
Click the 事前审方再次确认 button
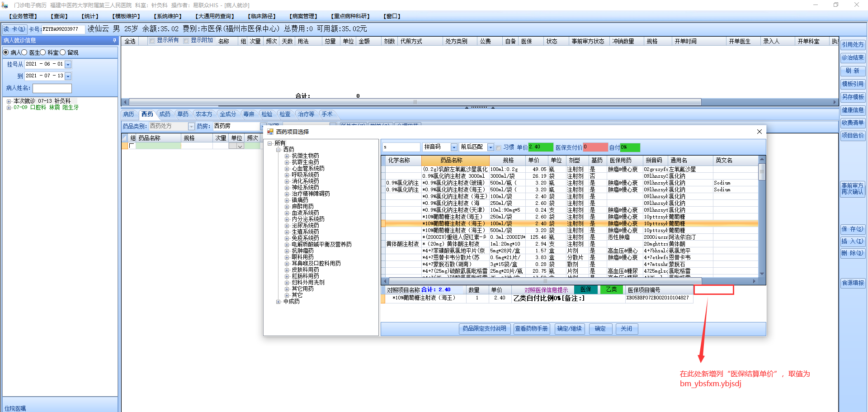[x=853, y=189]
